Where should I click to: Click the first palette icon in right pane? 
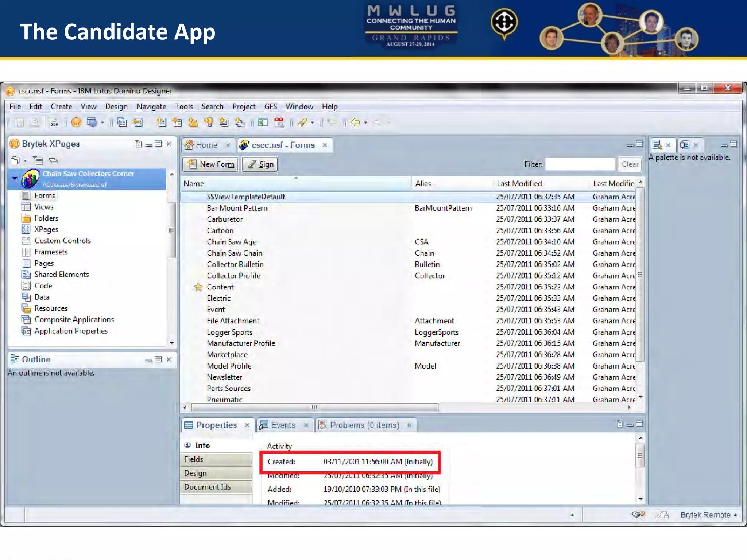click(x=657, y=145)
